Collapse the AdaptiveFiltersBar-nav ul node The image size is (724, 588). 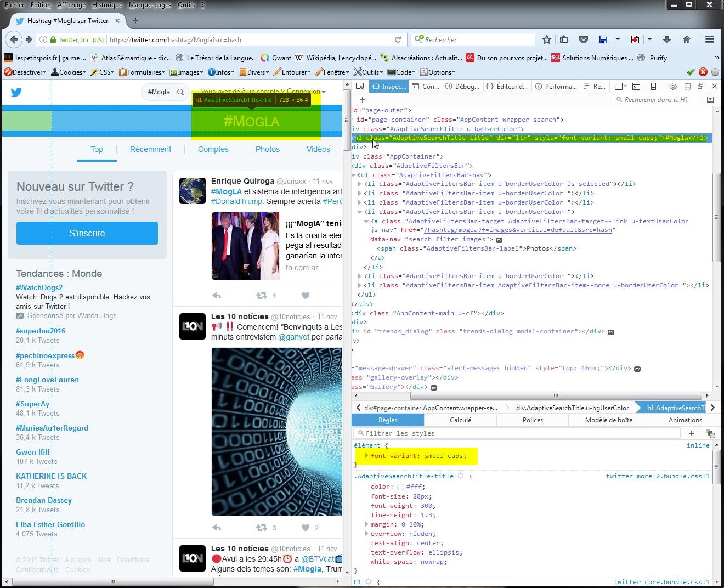[x=353, y=175]
